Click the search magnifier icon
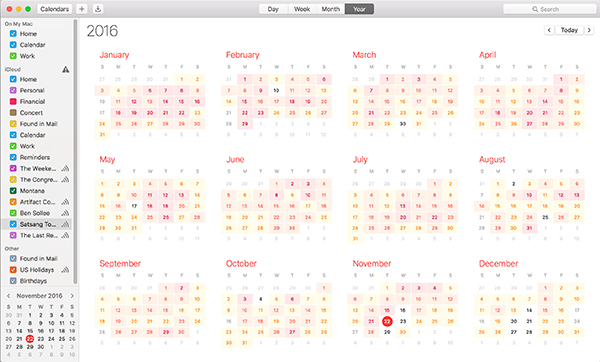 (x=535, y=9)
